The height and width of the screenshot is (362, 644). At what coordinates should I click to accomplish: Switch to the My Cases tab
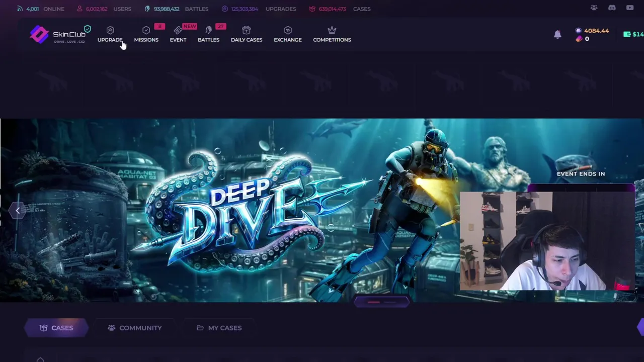tap(219, 328)
